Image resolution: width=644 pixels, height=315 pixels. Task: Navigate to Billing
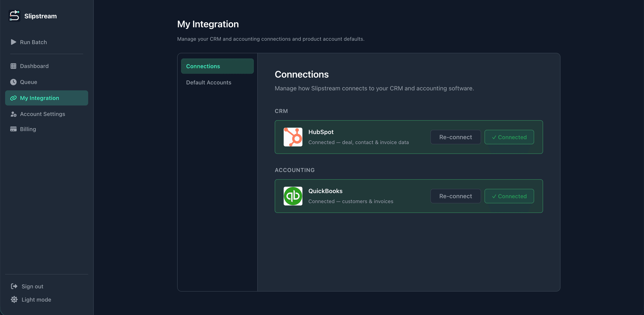pyautogui.click(x=46, y=129)
